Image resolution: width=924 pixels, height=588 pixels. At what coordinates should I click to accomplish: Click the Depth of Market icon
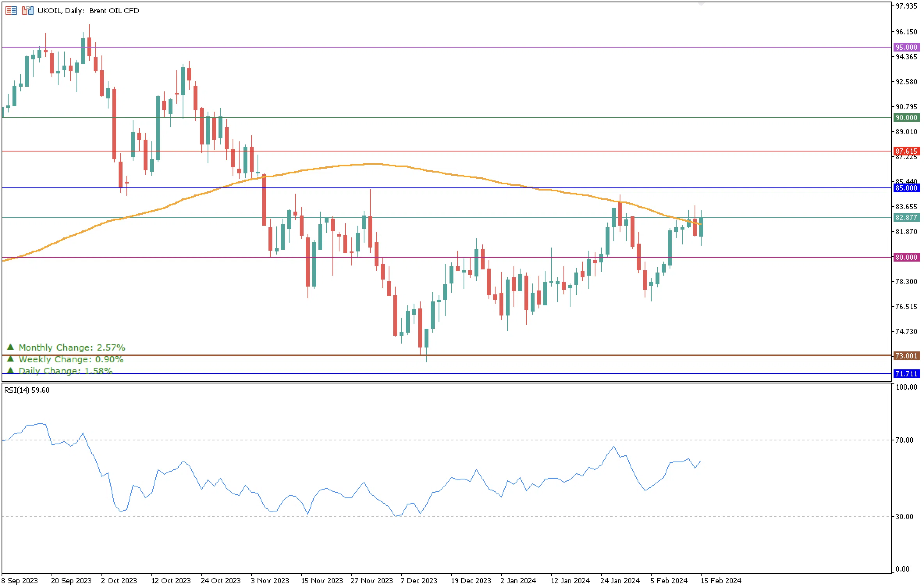click(11, 11)
